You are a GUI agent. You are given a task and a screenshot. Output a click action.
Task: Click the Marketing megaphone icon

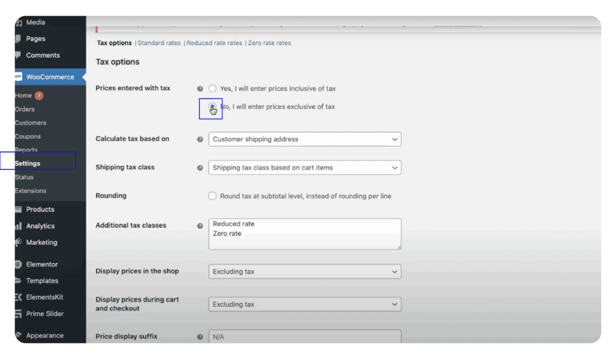pyautogui.click(x=18, y=243)
